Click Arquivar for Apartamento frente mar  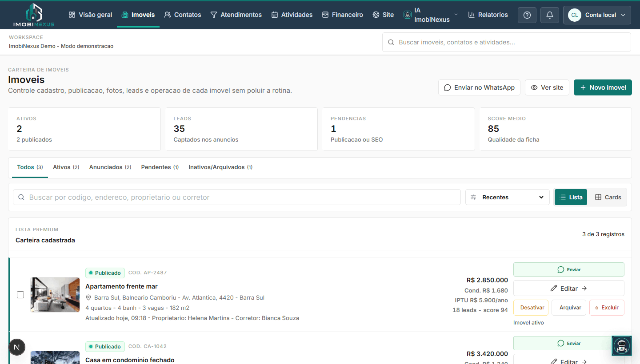tap(569, 308)
